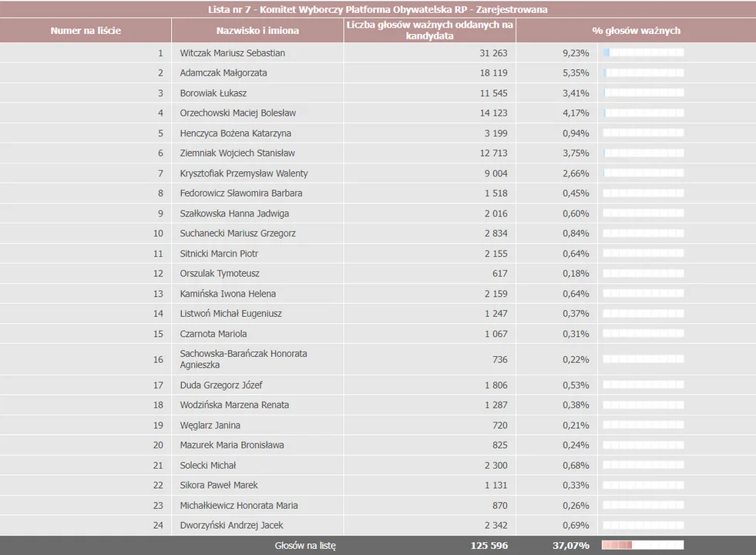Click the 'Nazwisko i imiona' column header
Viewport: 756px width, 555px height.
[x=257, y=30]
